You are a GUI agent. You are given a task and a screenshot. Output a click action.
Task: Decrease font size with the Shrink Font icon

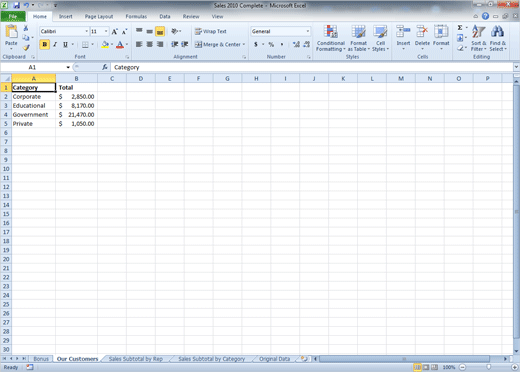pos(124,32)
